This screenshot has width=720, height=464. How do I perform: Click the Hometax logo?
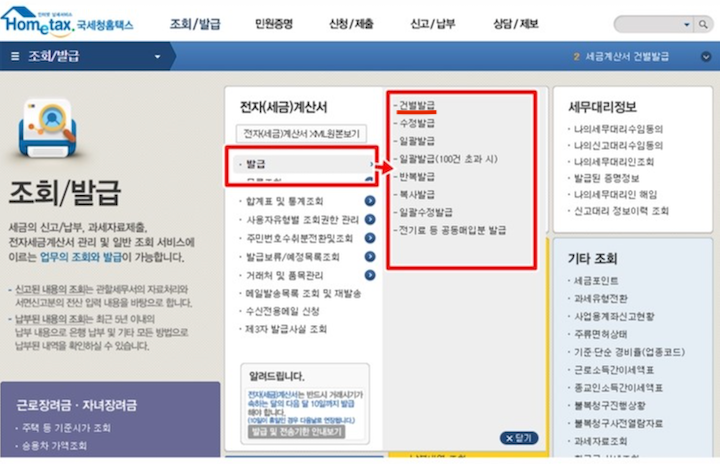coord(67,21)
